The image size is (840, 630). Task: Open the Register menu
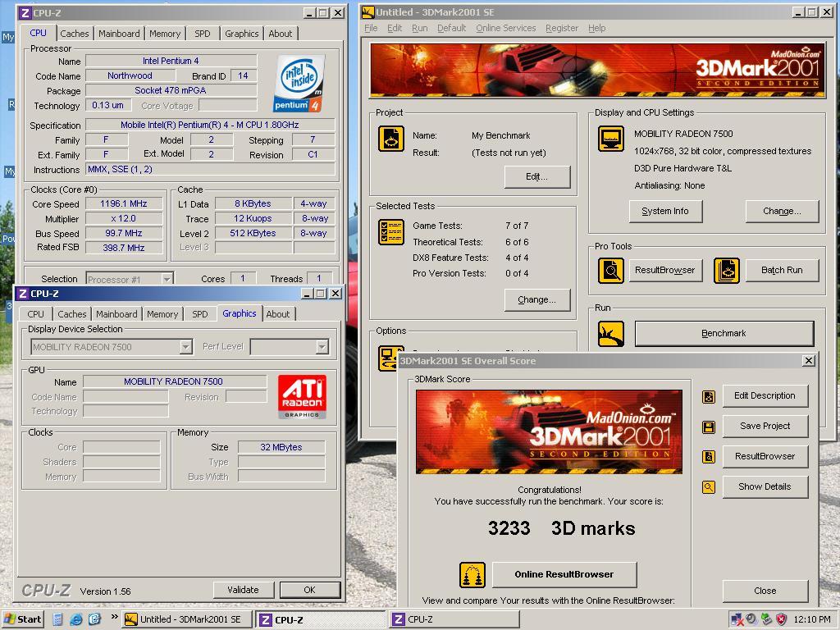click(562, 28)
